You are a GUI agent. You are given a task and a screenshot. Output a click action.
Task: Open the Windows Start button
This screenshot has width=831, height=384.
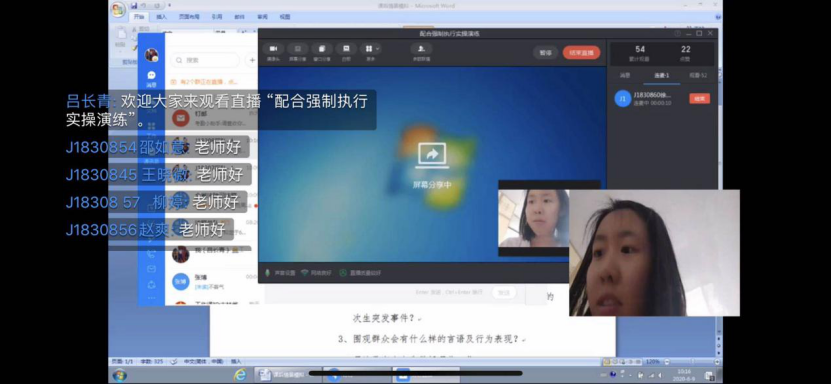coord(119,374)
